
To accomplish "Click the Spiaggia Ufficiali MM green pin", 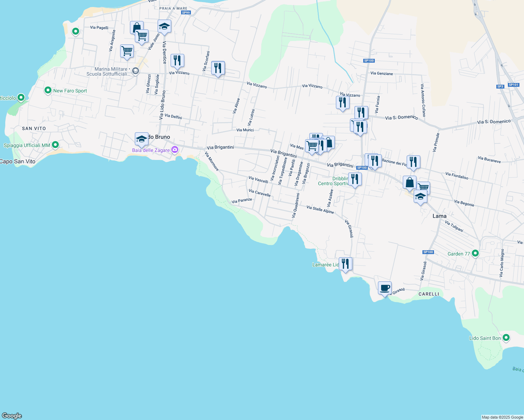I will click(x=55, y=145).
